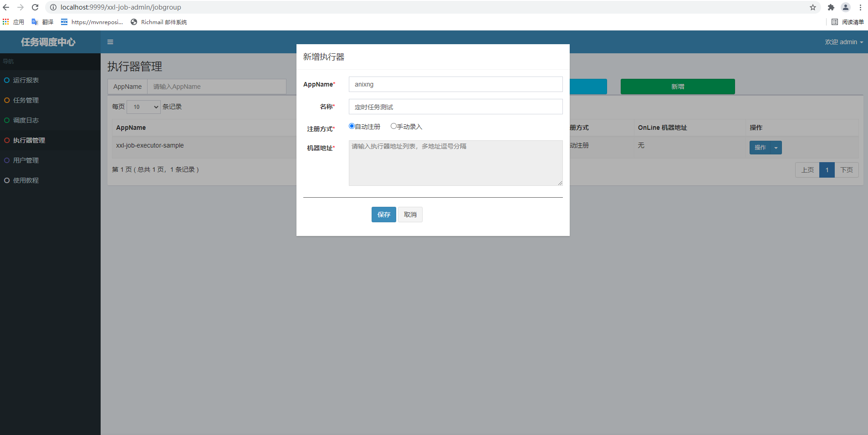
Task: Open the browser extensions puzzle icon
Action: [831, 7]
